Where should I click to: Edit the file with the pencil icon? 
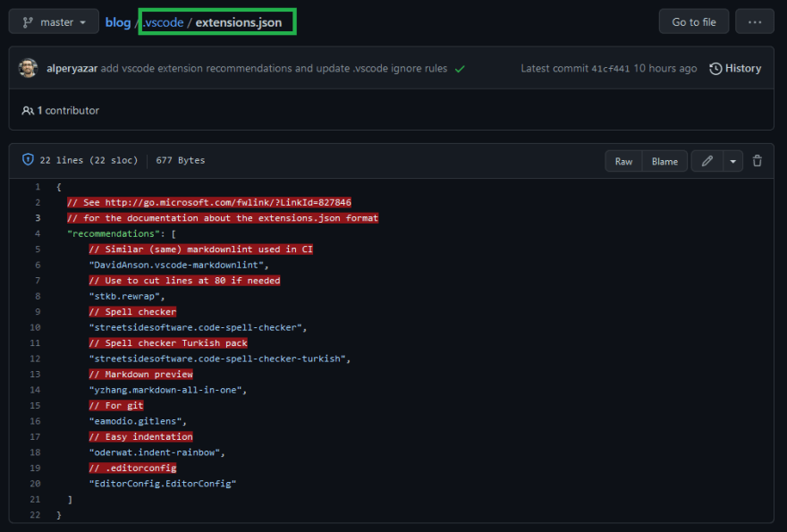click(705, 161)
